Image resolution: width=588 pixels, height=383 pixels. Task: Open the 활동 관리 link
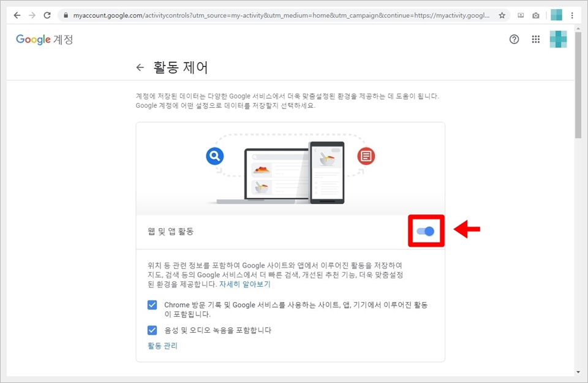click(162, 346)
